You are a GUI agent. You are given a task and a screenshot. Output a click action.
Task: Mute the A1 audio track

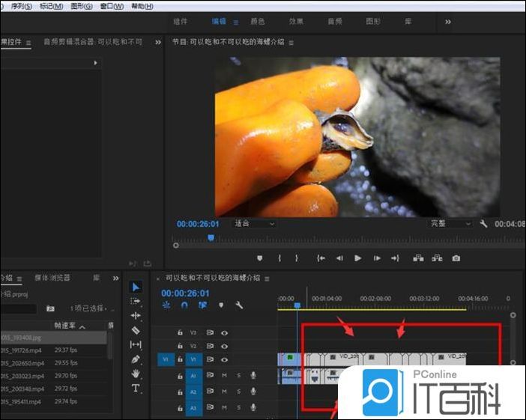click(x=224, y=375)
